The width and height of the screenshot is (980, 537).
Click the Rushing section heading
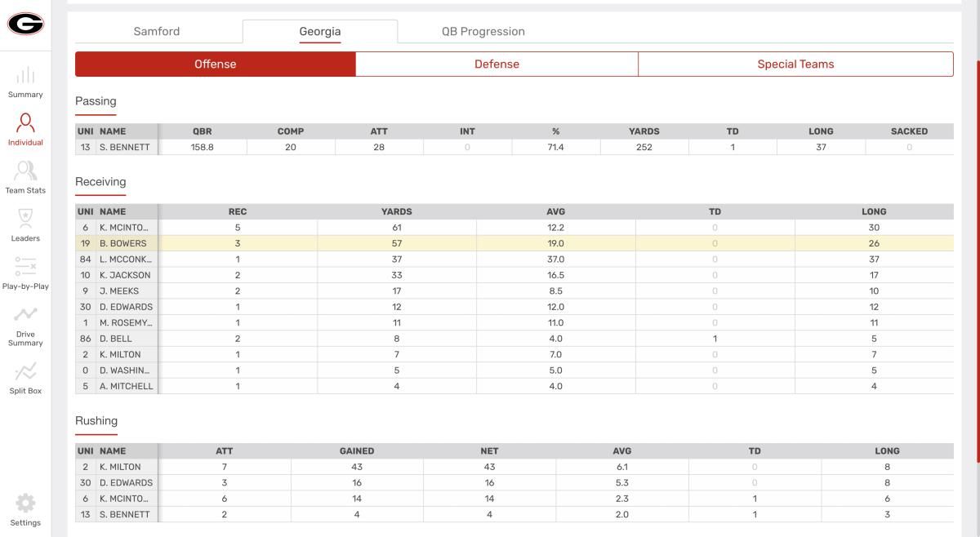[96, 421]
